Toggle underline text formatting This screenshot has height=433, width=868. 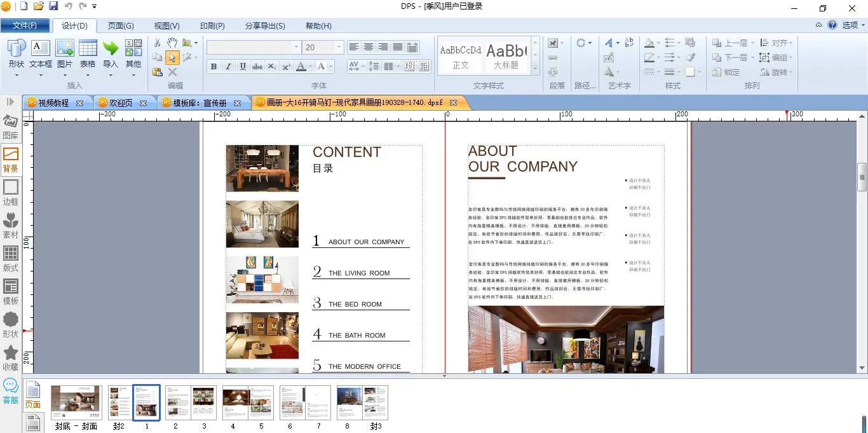(243, 67)
